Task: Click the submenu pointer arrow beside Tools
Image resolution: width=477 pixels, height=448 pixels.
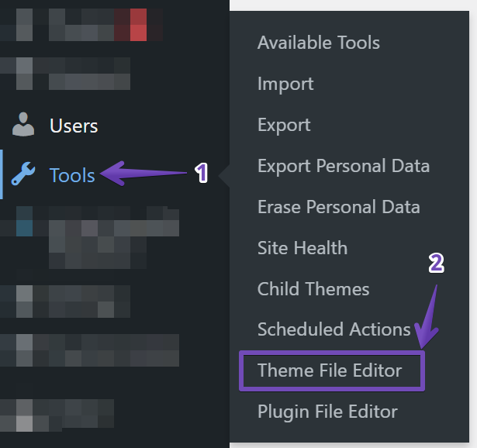Action: pyautogui.click(x=224, y=175)
